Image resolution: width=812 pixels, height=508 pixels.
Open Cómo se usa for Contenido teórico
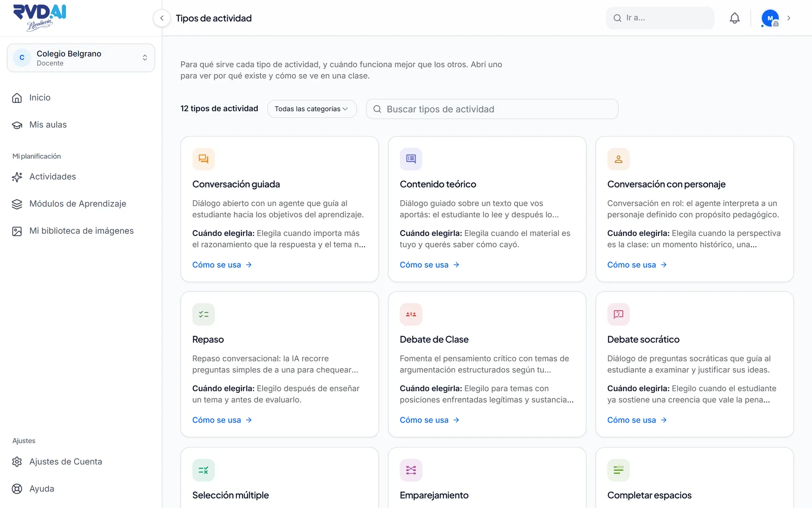click(430, 265)
